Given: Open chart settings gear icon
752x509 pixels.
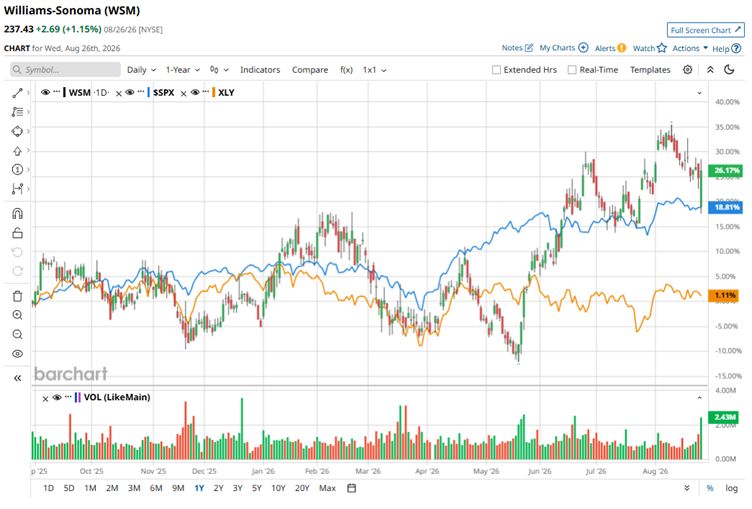Looking at the screenshot, I should tap(687, 70).
